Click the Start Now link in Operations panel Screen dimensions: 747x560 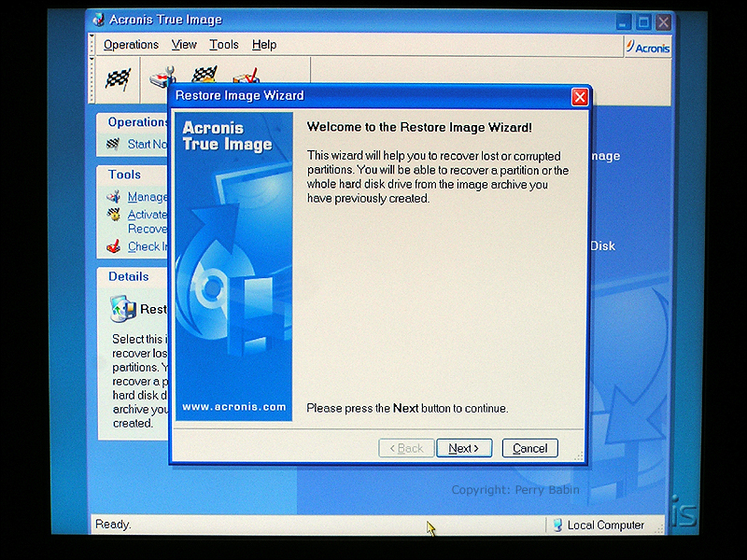tap(148, 144)
